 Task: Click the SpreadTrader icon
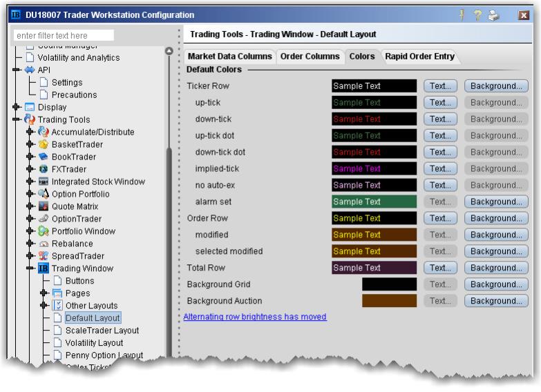[44, 257]
